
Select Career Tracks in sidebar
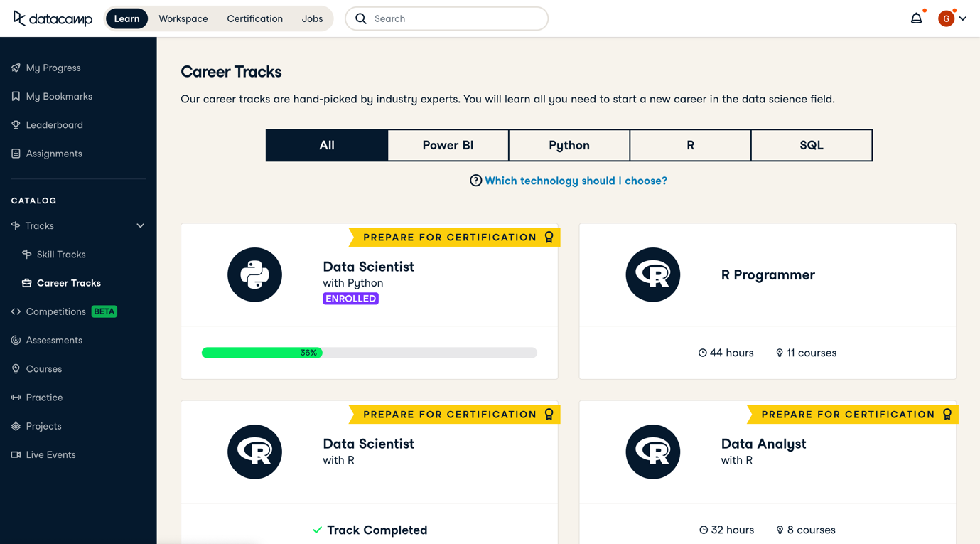[x=69, y=282]
